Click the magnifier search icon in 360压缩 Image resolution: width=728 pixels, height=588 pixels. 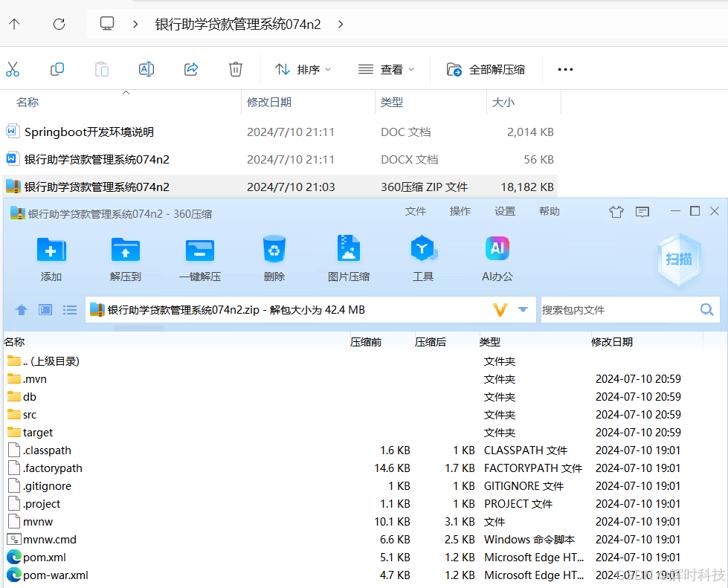[706, 309]
